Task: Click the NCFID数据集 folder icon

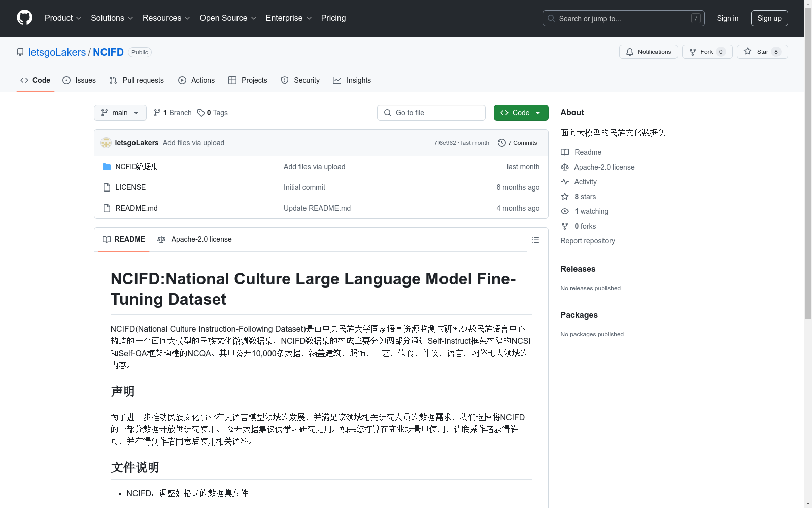Action: coord(107,167)
